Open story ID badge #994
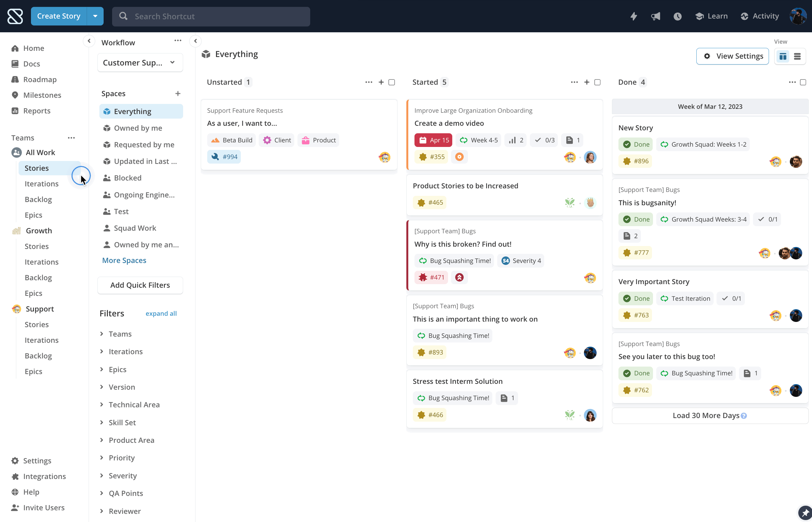Viewport: 812px width, 522px height. [224, 157]
